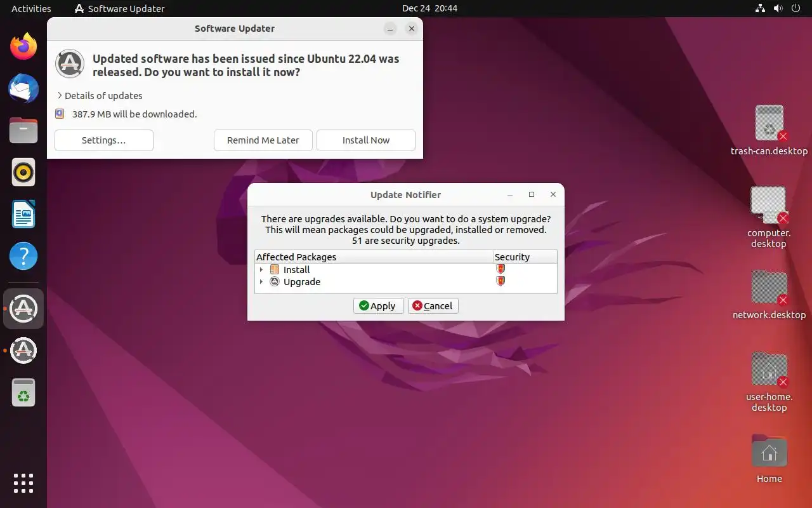The width and height of the screenshot is (812, 508).
Task: Open the Files manager dock icon
Action: [x=23, y=131]
